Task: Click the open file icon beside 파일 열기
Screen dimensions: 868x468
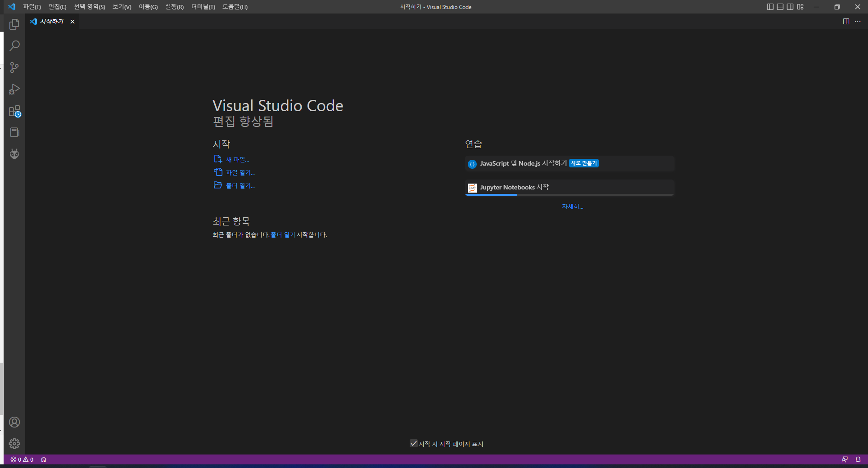Action: click(x=218, y=172)
